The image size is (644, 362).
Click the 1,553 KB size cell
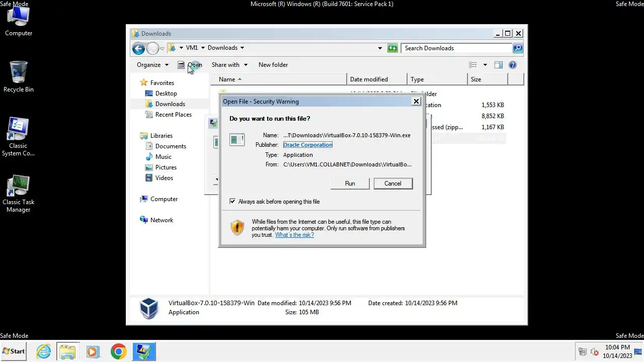coord(493,105)
